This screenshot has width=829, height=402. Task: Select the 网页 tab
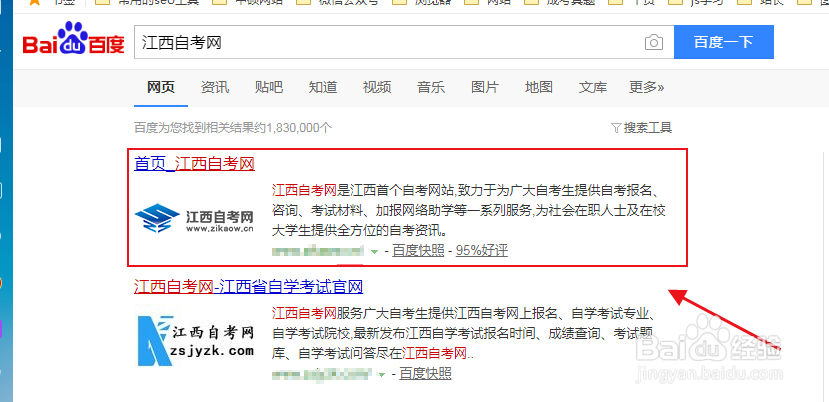click(161, 87)
